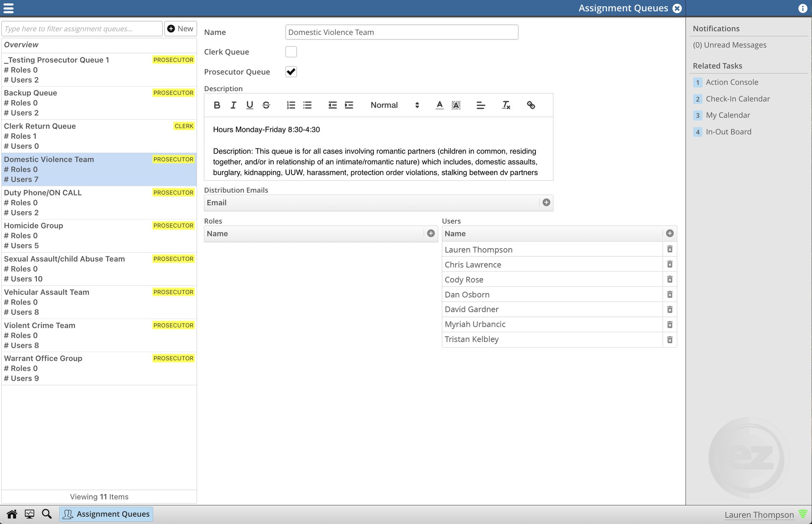Select Duty Phone/ON CALL queue
The image size is (812, 524).
[x=99, y=202]
